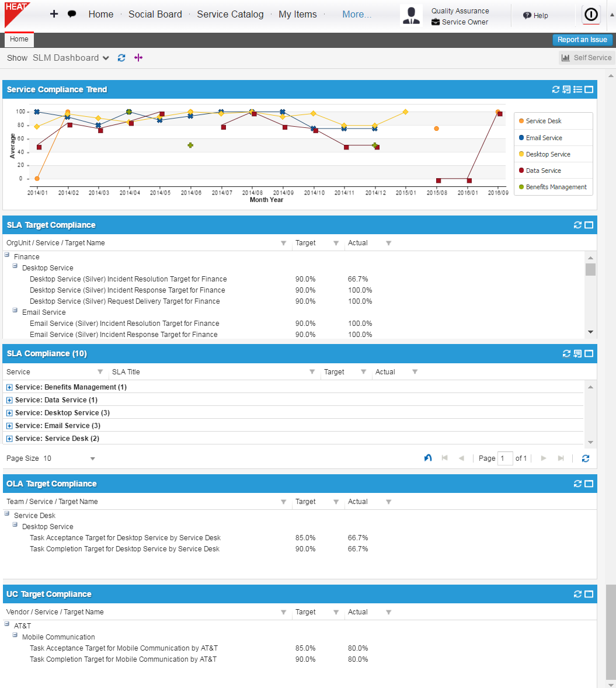
Task: Refresh the dashboard next to SLM Dashboard
Action: pyautogui.click(x=121, y=58)
